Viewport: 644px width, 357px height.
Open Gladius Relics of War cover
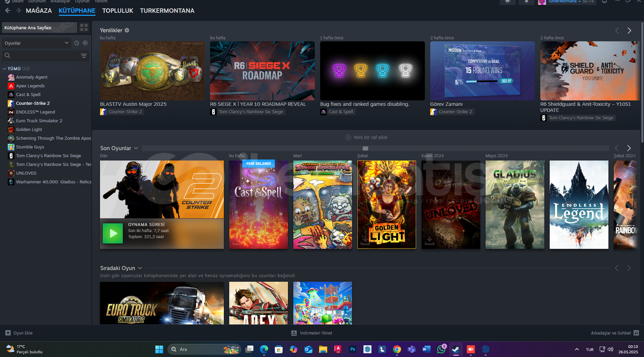515,205
